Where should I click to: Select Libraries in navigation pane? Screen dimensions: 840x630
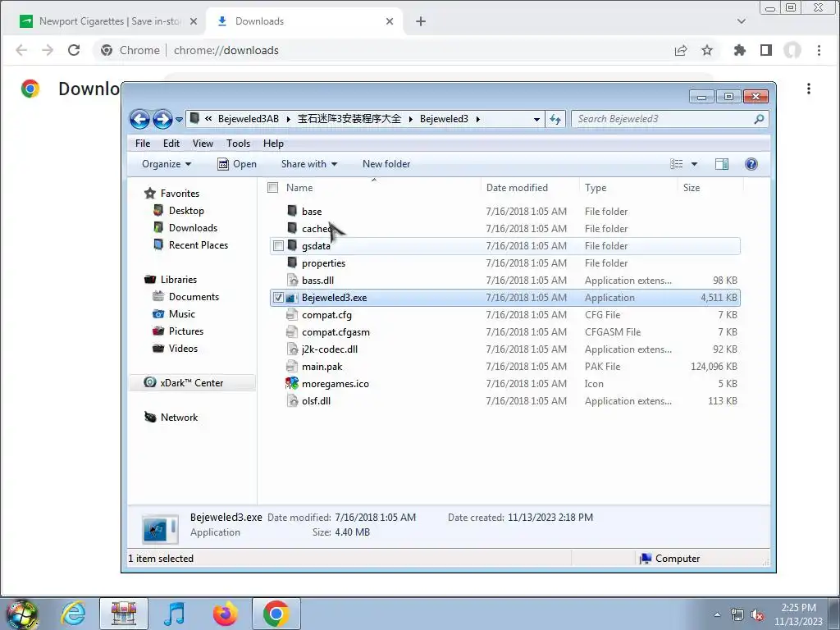pos(178,280)
